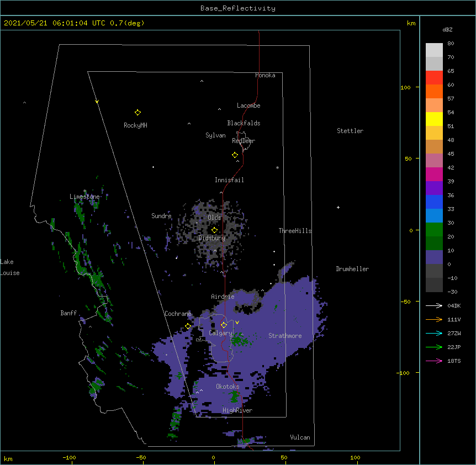Click the green arrow 22JP legend icon

click(x=434, y=347)
